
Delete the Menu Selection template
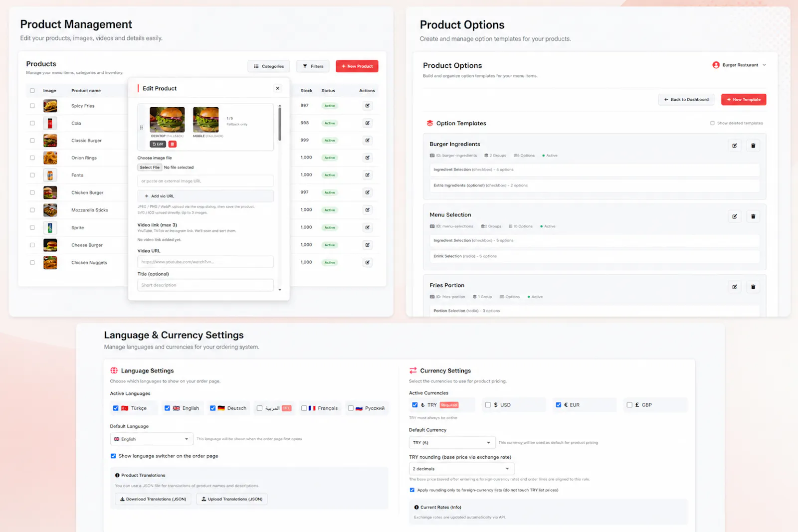click(x=753, y=216)
